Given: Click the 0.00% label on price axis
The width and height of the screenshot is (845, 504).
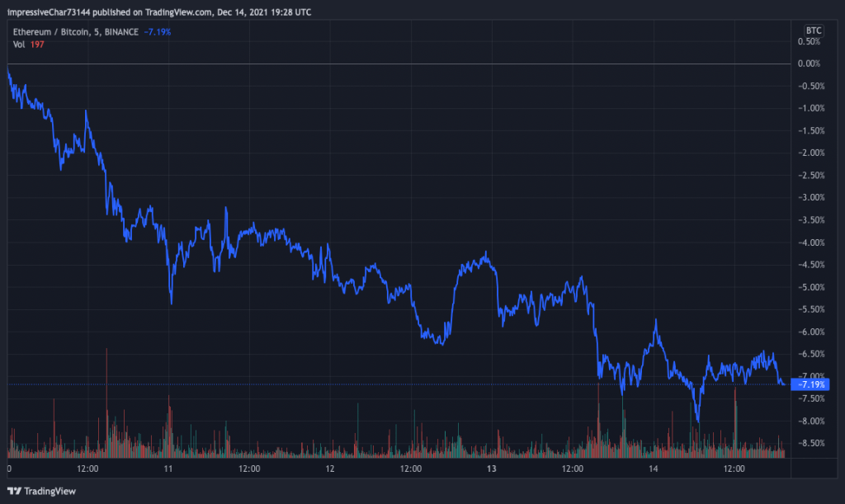Looking at the screenshot, I should [812, 64].
